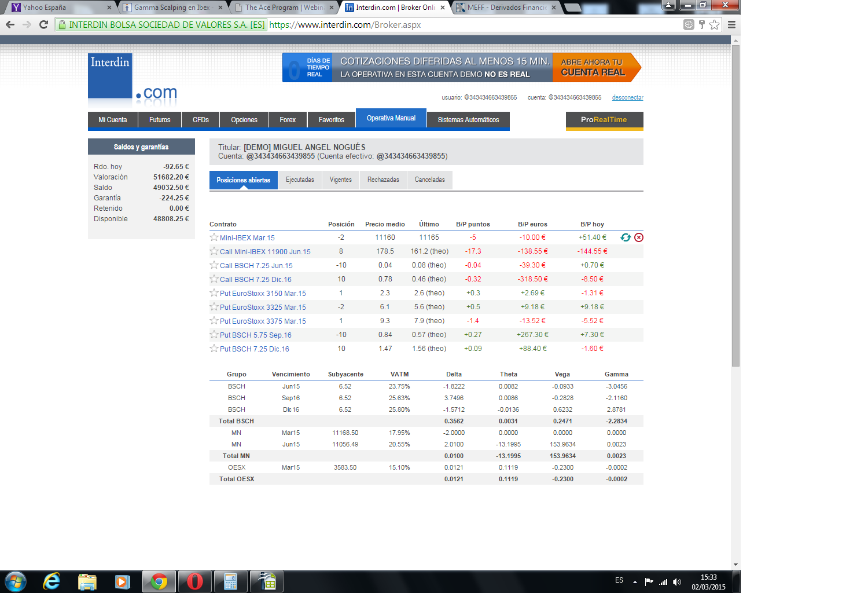Open the Mi Cuenta menu
Viewport: 868px width, 593px height.
113,120
